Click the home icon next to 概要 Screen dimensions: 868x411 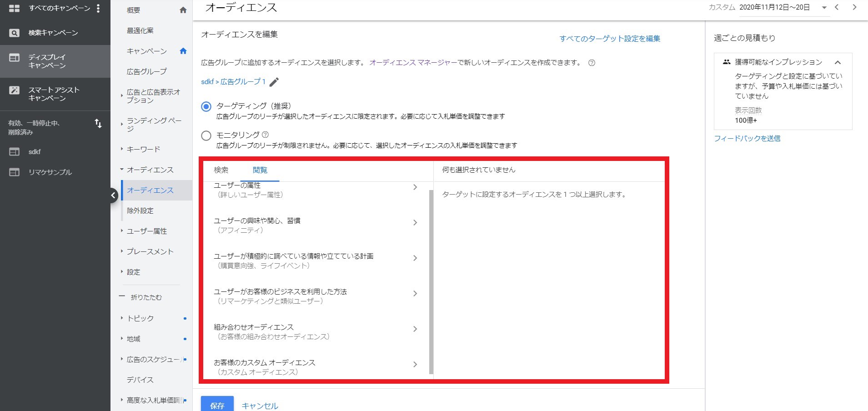click(x=183, y=10)
